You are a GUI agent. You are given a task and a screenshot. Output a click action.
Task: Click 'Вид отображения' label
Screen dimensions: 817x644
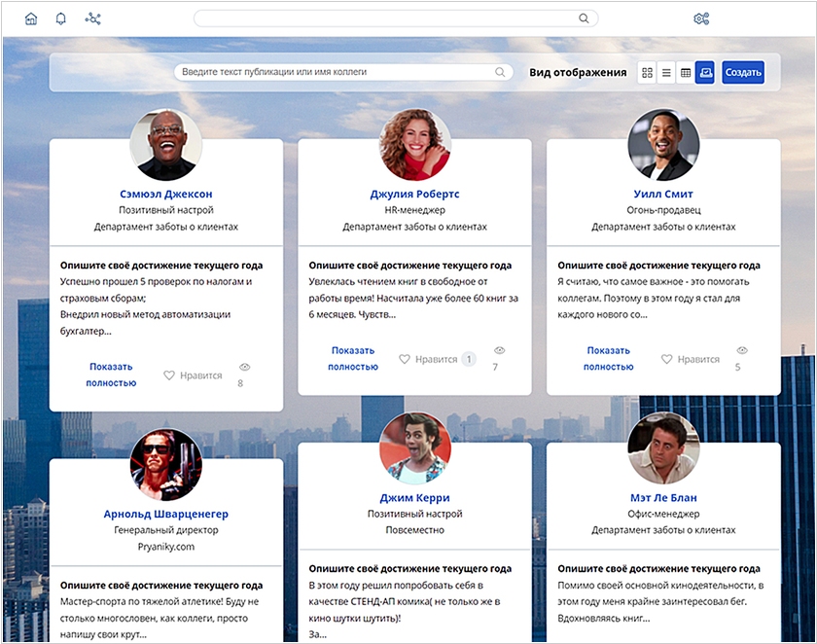(x=578, y=72)
